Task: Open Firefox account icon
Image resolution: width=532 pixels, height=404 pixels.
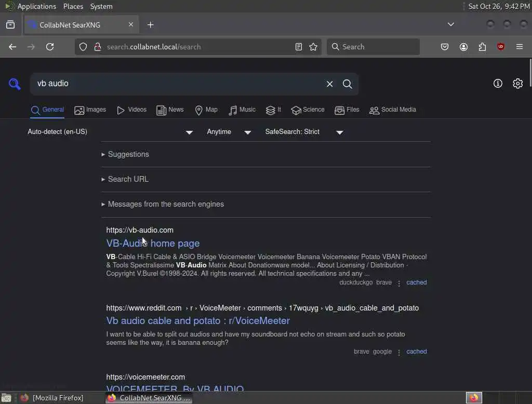Action: coord(463,47)
